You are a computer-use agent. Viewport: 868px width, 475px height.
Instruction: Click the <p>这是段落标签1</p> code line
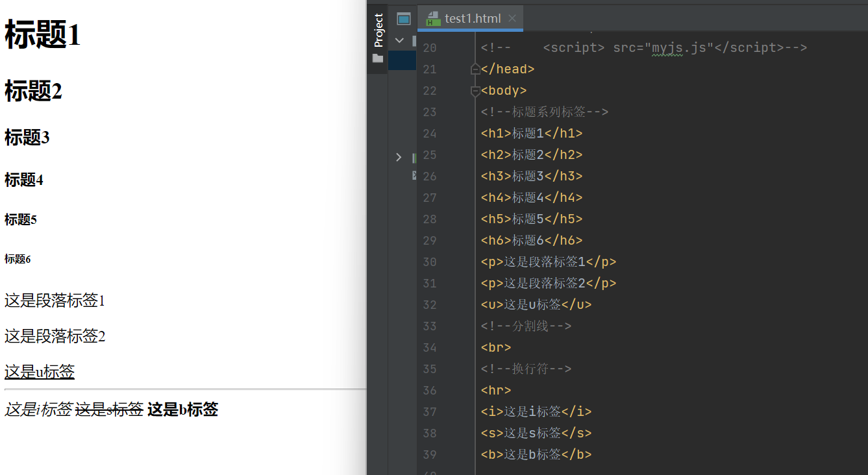[549, 262]
